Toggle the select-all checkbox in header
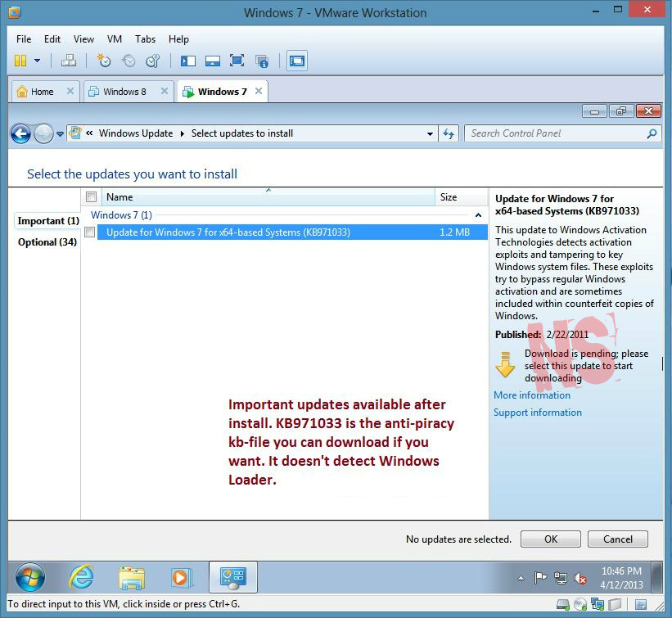Screen dimensions: 672x618 coord(91,196)
